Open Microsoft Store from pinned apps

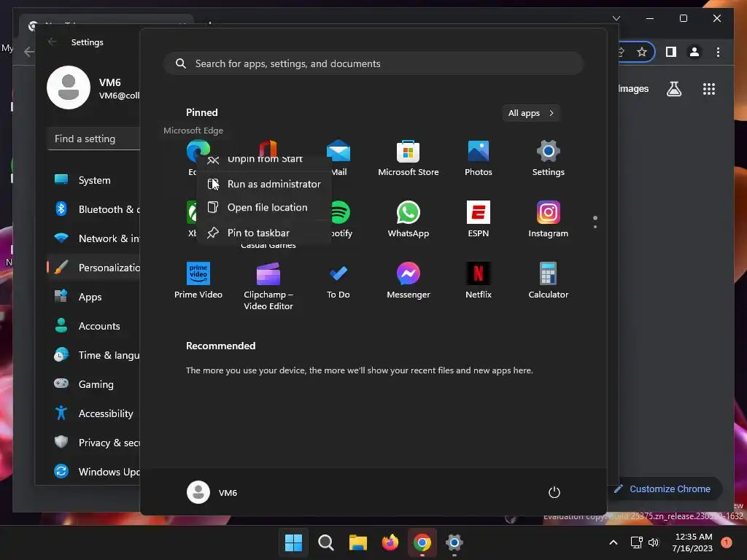pos(408,158)
